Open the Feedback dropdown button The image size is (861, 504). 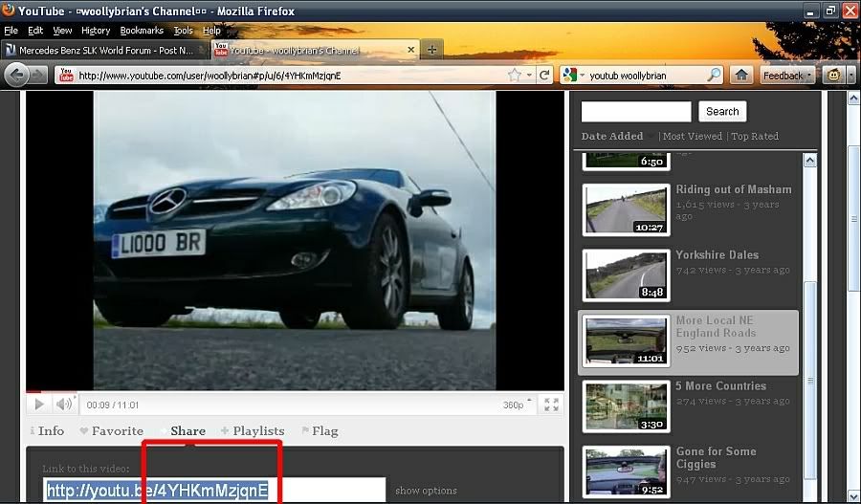pos(787,76)
